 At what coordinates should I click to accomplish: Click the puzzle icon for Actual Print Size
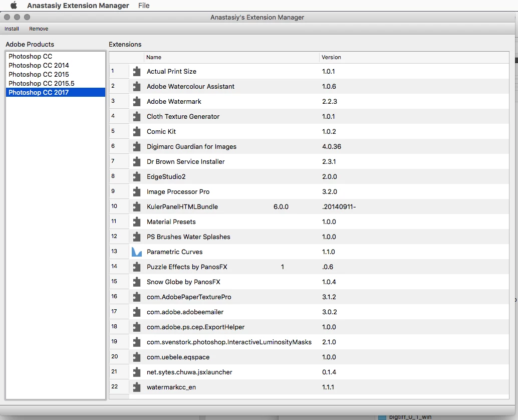point(137,71)
